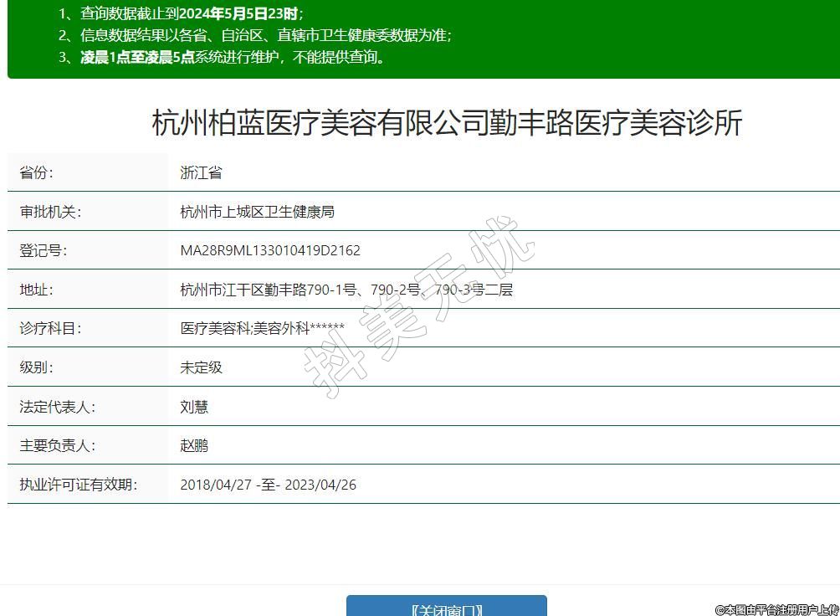This screenshot has height=616, width=840.
Task: Click the clinic name heading 杭州柏蓝医疗美容有限公司
Action: tap(447, 123)
